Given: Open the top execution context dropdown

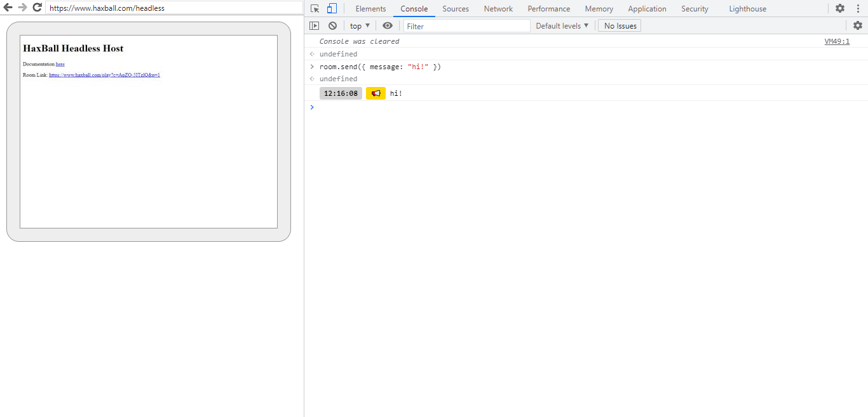Looking at the screenshot, I should [359, 25].
